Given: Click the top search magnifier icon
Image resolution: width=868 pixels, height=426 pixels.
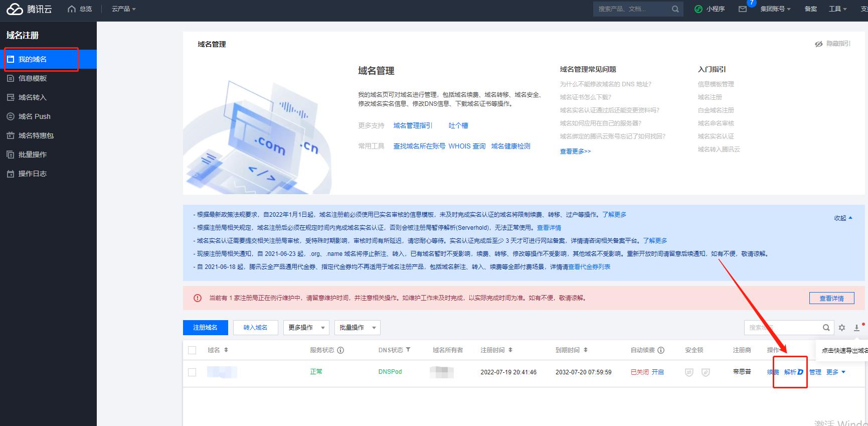Looking at the screenshot, I should (x=675, y=9).
